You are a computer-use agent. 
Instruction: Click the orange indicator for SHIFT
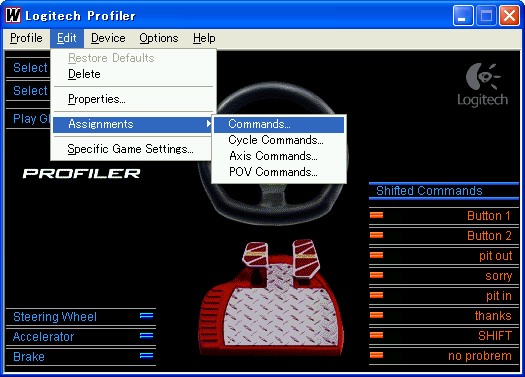point(376,335)
